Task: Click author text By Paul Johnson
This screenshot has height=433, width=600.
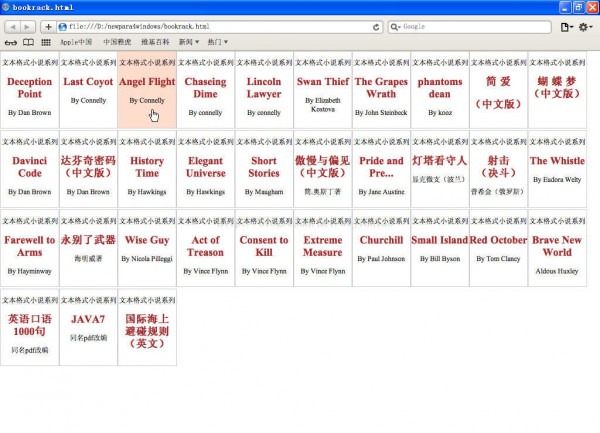Action: click(381, 259)
